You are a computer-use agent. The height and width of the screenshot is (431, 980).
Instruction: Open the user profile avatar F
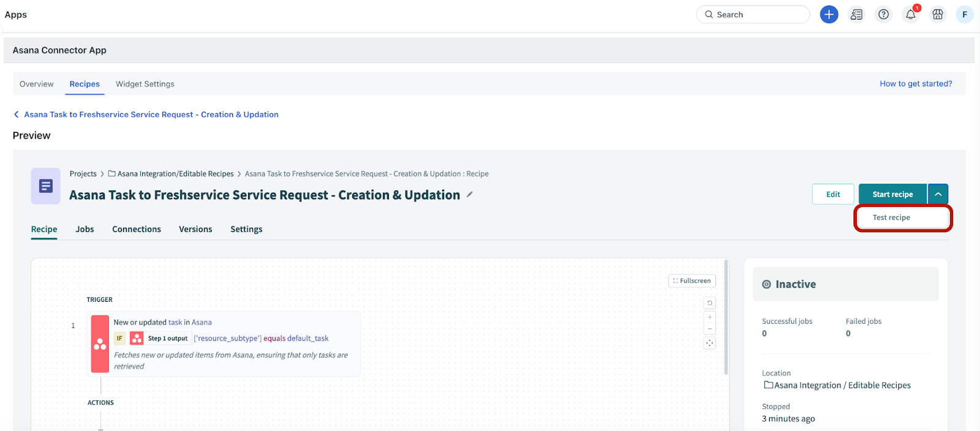pyautogui.click(x=965, y=15)
